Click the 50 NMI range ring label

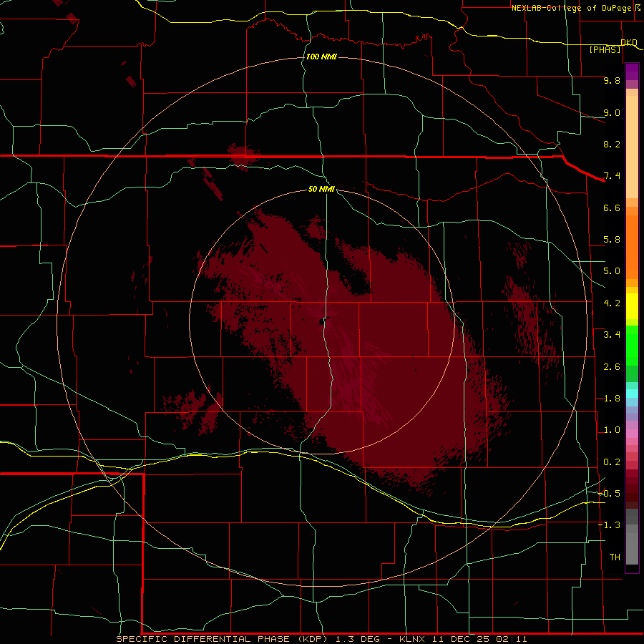click(x=321, y=189)
